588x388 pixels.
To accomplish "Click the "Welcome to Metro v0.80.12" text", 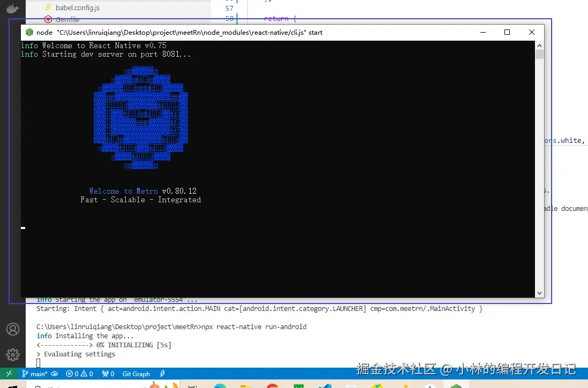I will [142, 191].
